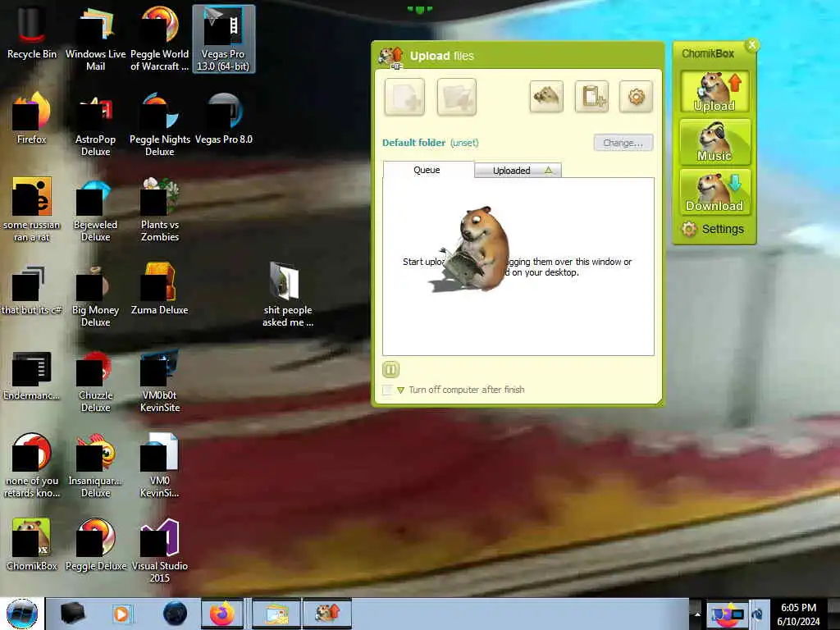Switch to the Queue tab
Screen dimensions: 840x630
[428, 170]
